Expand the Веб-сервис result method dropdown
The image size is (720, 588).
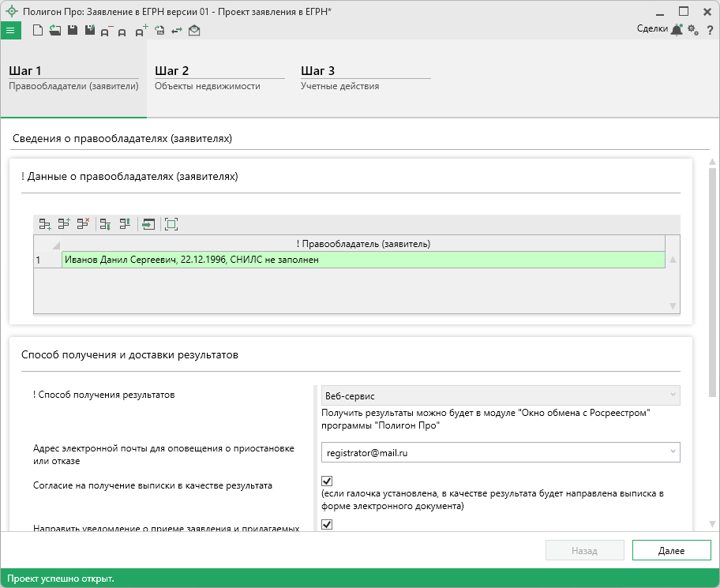pyautogui.click(x=673, y=395)
